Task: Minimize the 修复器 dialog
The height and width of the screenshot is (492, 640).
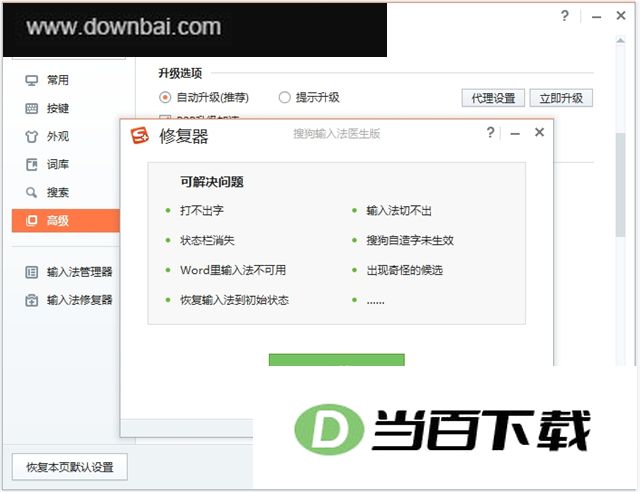Action: 515,134
